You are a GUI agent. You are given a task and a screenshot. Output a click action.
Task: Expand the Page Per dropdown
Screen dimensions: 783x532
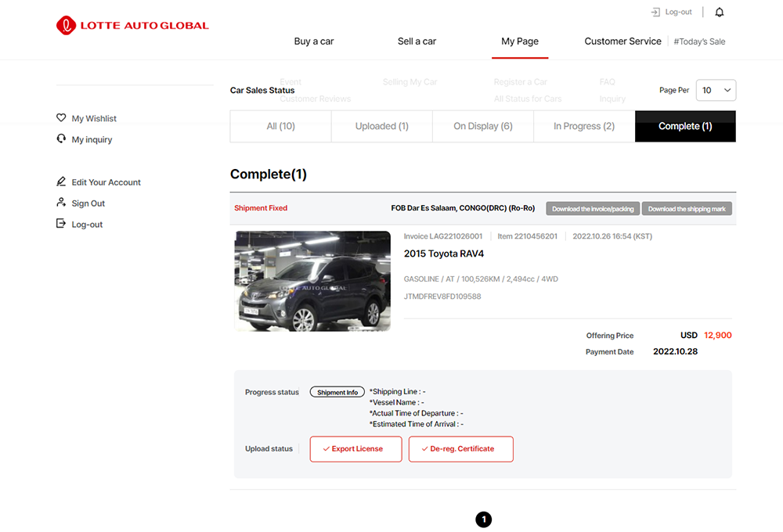coord(716,90)
